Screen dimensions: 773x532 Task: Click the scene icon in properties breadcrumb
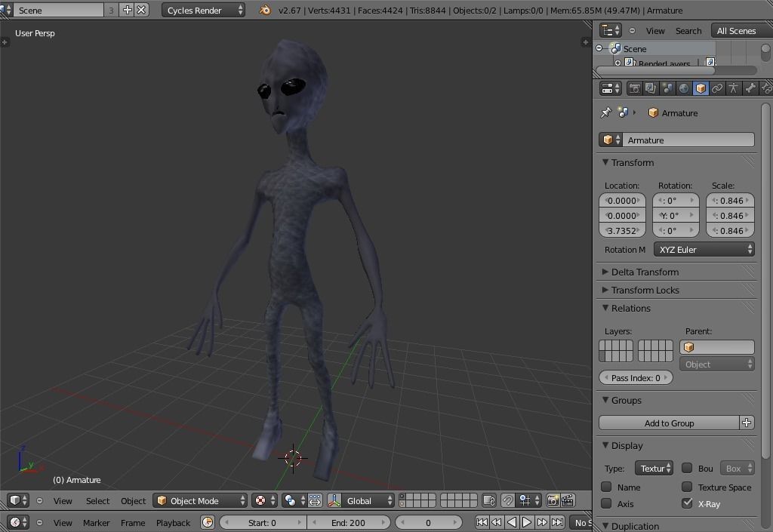(623, 112)
